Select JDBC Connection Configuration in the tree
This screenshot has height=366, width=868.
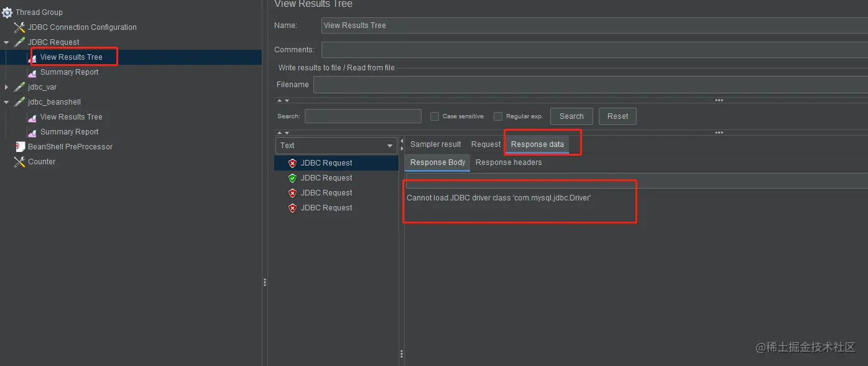click(82, 27)
